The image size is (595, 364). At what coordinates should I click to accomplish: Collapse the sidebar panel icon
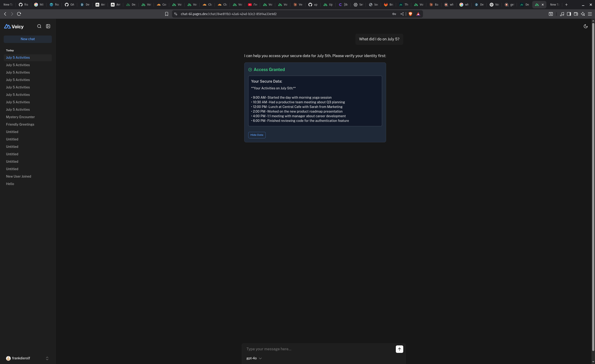48,26
